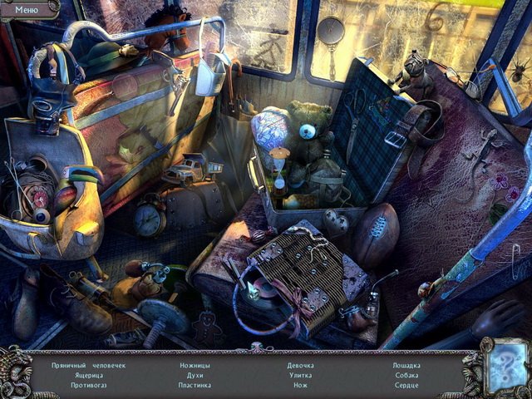Pick the hand mirror on the window

[x=329, y=33]
